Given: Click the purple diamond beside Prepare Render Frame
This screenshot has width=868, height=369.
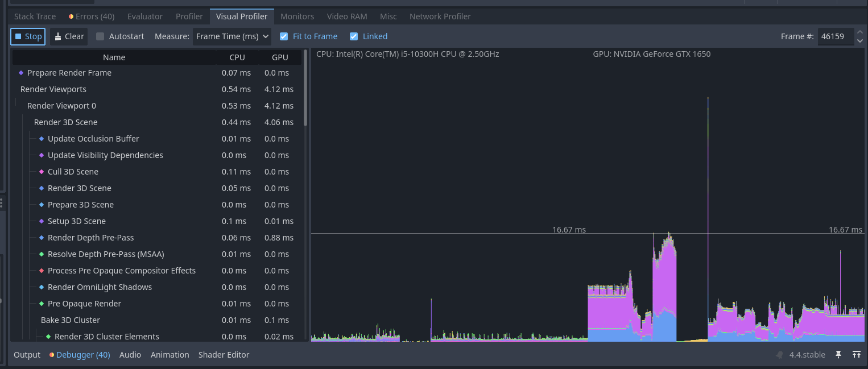Looking at the screenshot, I should [21, 73].
